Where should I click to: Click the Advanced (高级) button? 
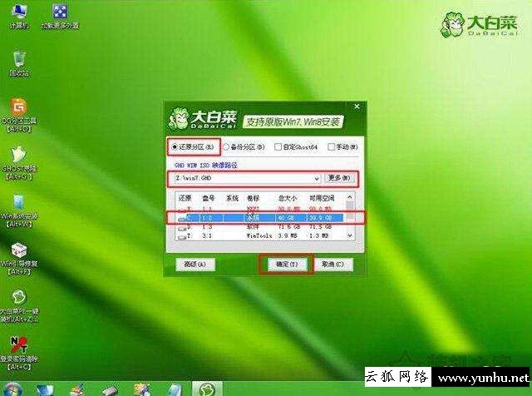(x=195, y=265)
